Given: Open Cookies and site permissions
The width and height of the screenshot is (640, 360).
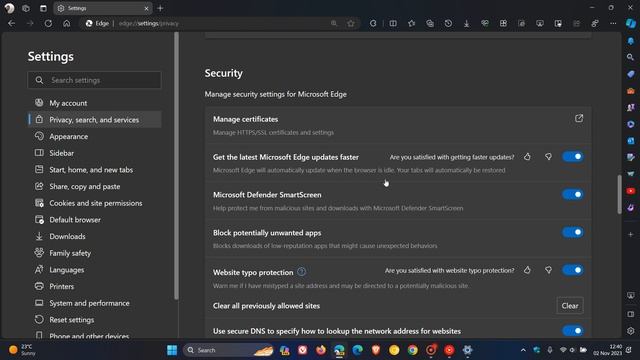Looking at the screenshot, I should (94, 203).
